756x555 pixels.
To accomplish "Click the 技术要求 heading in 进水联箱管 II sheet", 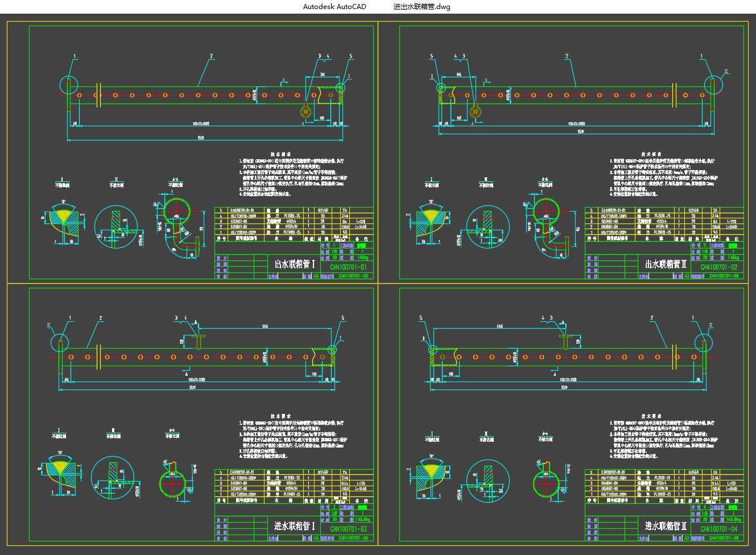I will click(x=651, y=416).
